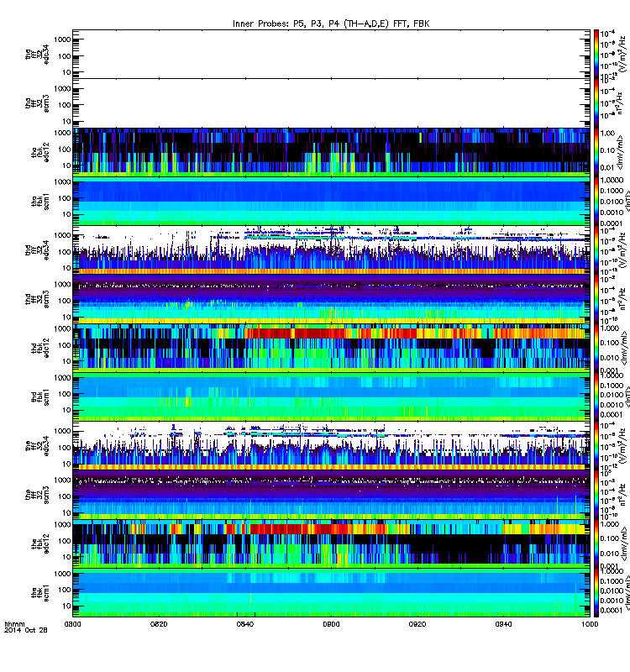
Task: Click the 100 y-tick of the fbk scm1 panel
Action: pyautogui.click(x=65, y=590)
